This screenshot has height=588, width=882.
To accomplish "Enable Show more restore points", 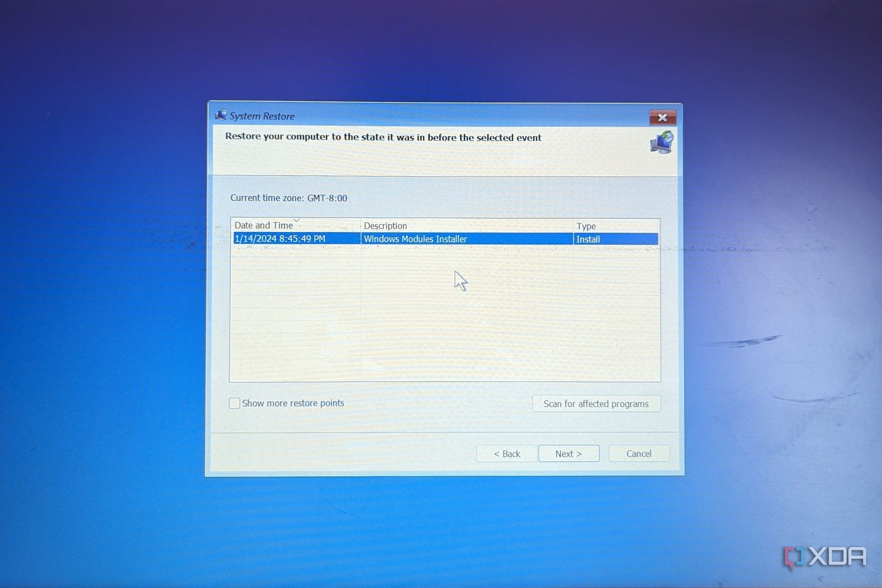I will (x=234, y=403).
